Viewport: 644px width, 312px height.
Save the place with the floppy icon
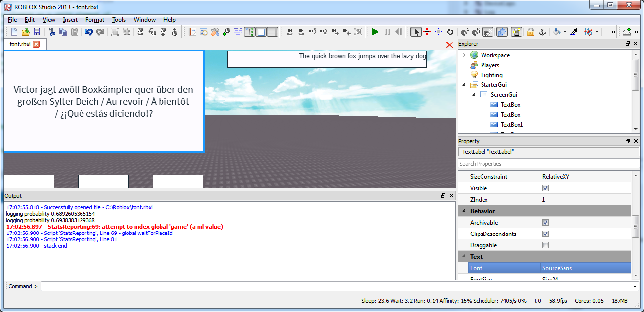pos(37,32)
